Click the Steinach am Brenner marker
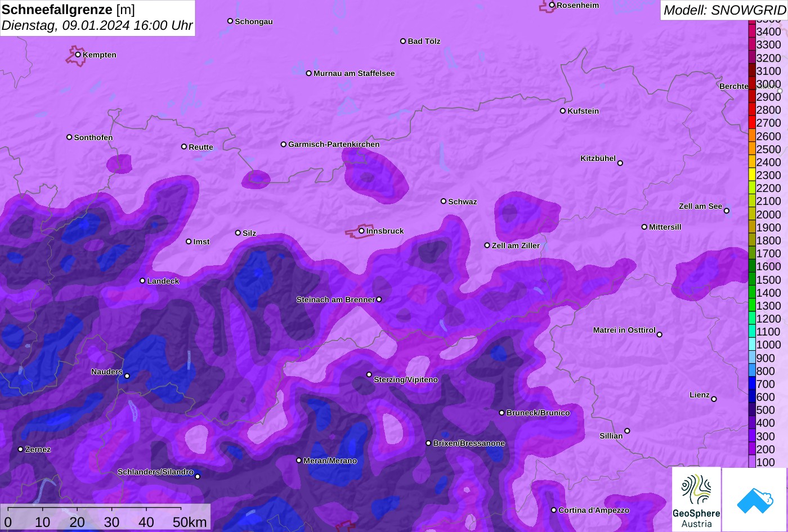Screen dimensions: 788x532 (x=379, y=299)
